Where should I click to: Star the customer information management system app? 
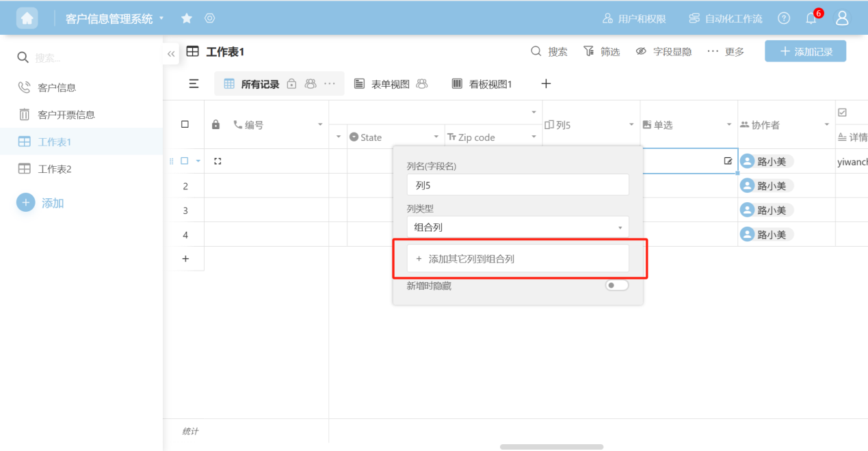pos(186,18)
